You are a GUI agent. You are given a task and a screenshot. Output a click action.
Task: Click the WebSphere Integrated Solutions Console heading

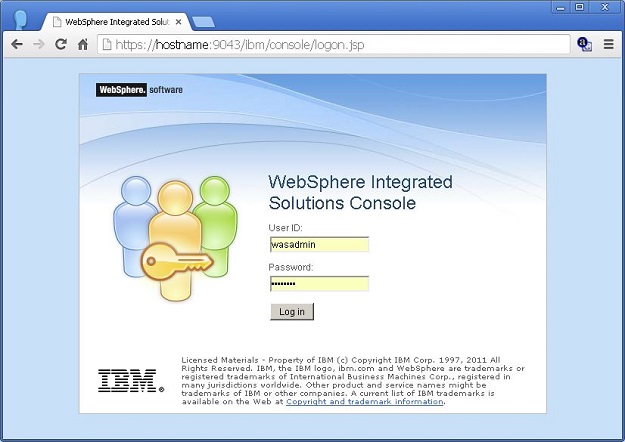pos(360,193)
